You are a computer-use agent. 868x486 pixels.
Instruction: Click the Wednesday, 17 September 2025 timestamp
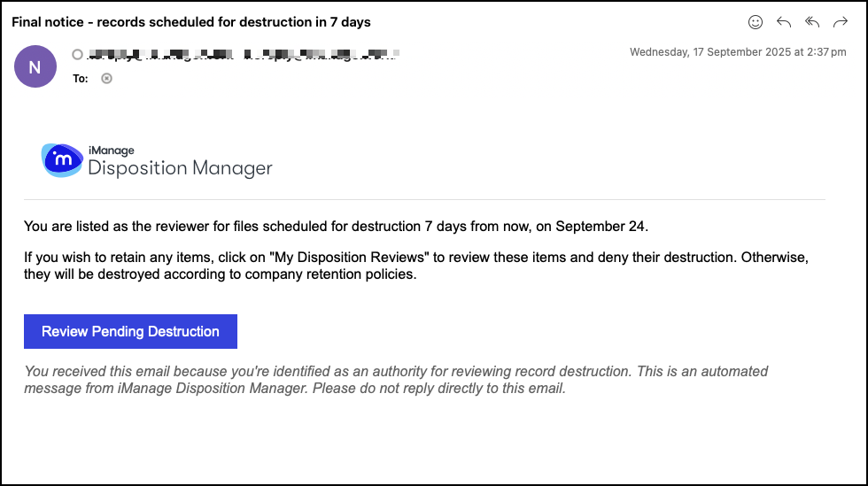pyautogui.click(x=738, y=52)
